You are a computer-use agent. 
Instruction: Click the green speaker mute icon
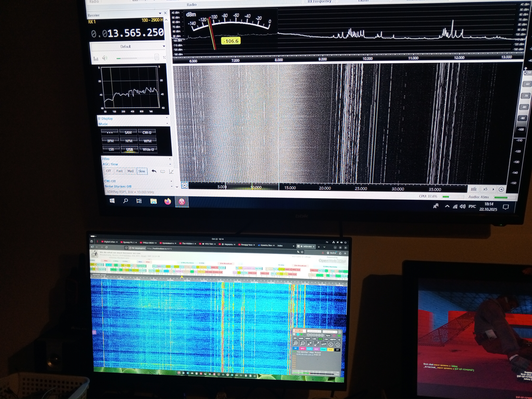pyautogui.click(x=339, y=336)
